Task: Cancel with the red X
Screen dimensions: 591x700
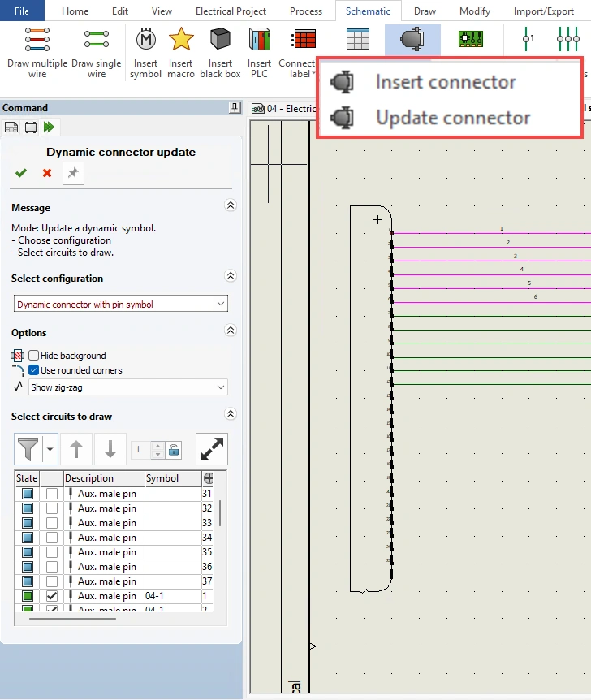Action: (x=47, y=173)
